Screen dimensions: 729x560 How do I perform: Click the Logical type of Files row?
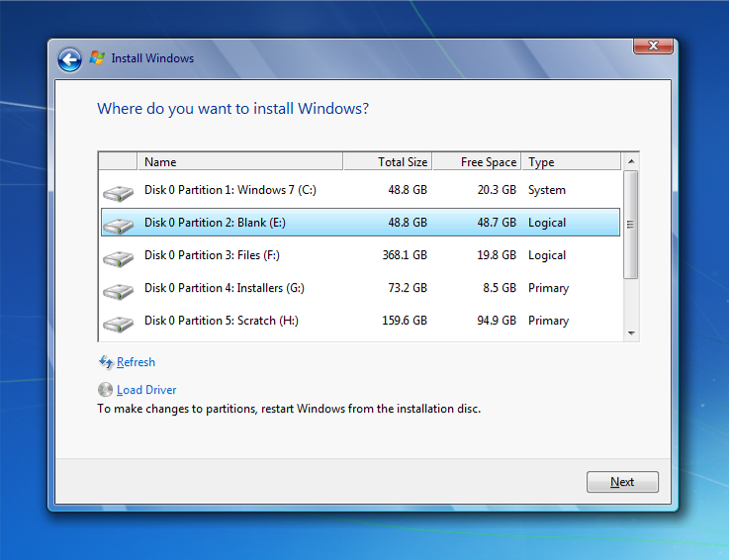[547, 255]
